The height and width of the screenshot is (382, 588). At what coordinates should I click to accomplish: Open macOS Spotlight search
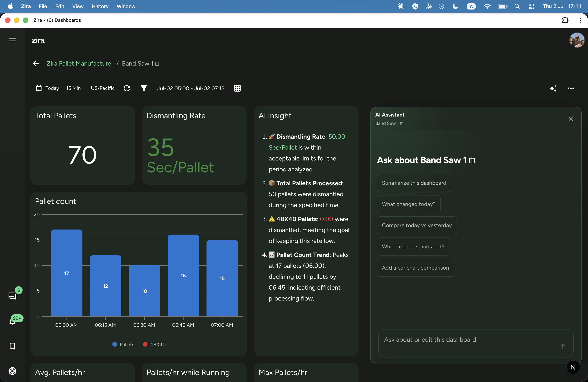[x=517, y=6]
